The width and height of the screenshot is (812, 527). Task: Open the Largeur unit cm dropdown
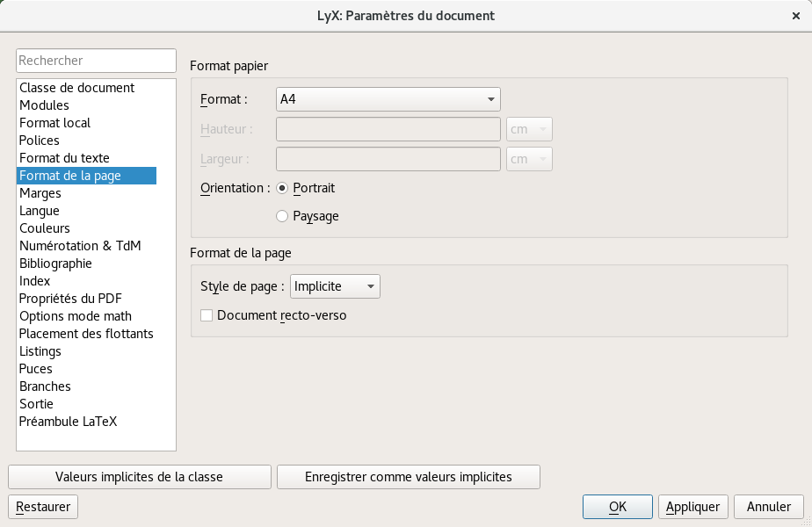pyautogui.click(x=529, y=159)
